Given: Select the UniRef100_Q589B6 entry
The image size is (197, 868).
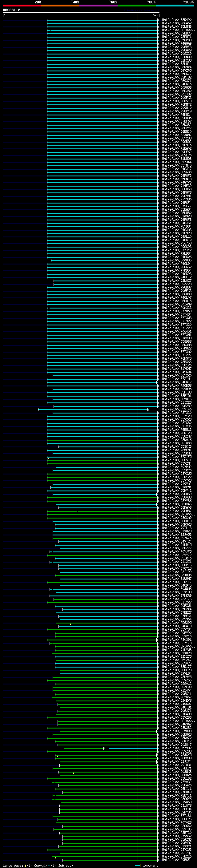Looking at the screenshot, I should [177, 342].
